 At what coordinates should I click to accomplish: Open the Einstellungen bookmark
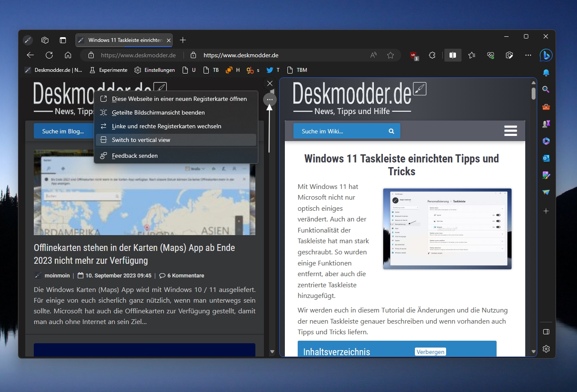(154, 70)
